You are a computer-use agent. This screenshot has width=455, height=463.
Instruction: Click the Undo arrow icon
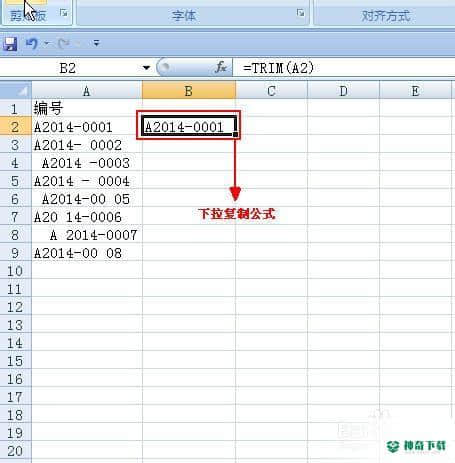pos(32,43)
